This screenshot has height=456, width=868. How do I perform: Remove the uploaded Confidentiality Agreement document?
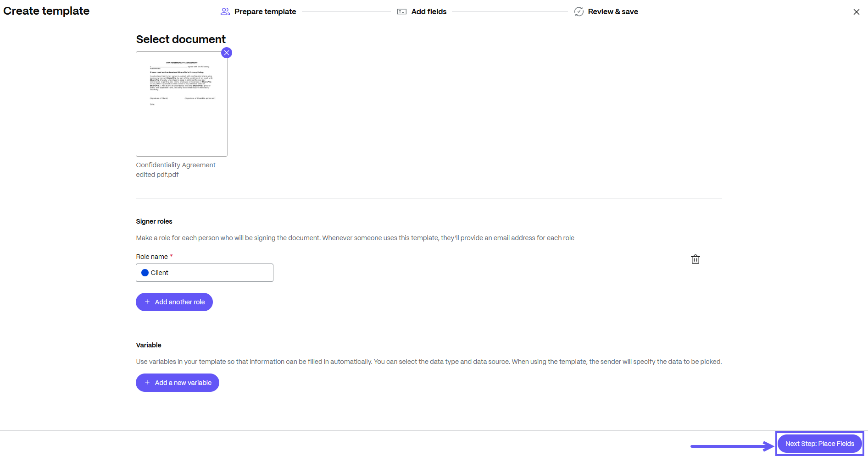(227, 53)
